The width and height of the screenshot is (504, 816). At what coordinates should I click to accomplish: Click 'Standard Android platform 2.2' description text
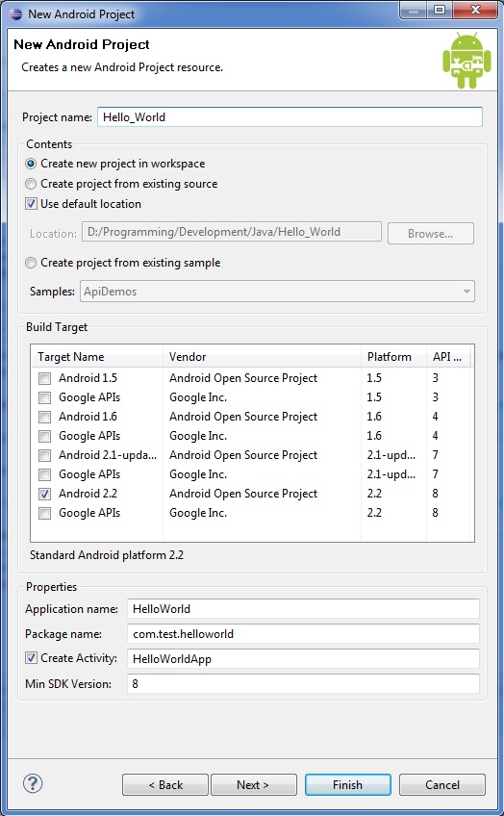pyautogui.click(x=107, y=555)
